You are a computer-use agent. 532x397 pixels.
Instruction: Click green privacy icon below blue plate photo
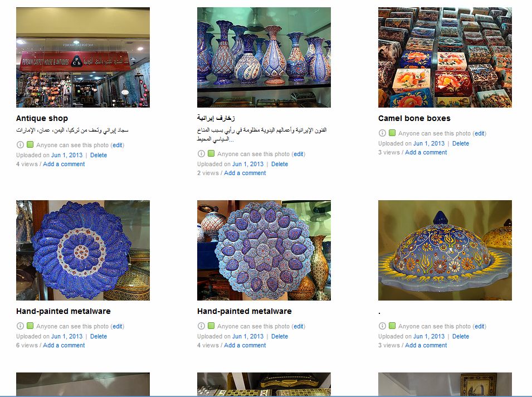point(30,326)
